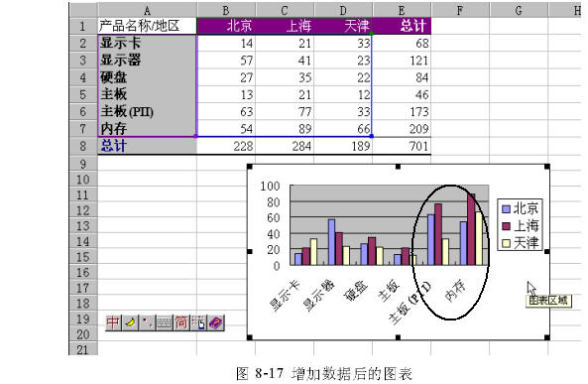
Task: Toggle the half/full-width moon icon
Action: pyautogui.click(x=130, y=322)
